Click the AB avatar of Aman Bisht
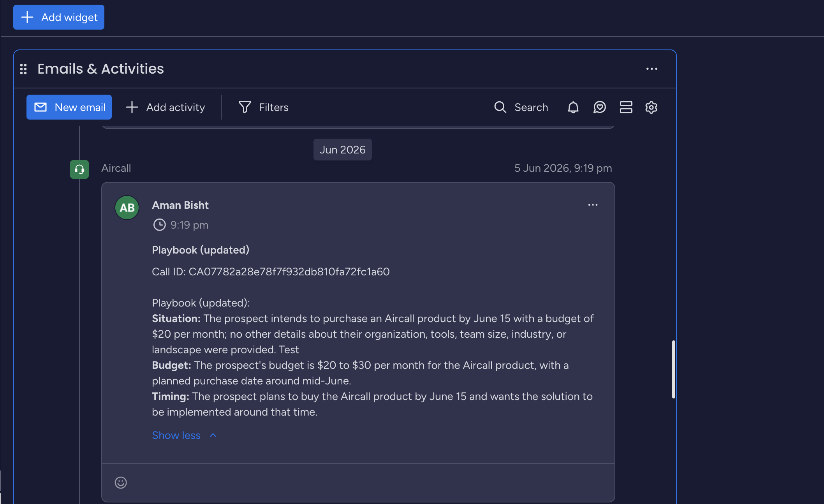 (x=127, y=208)
